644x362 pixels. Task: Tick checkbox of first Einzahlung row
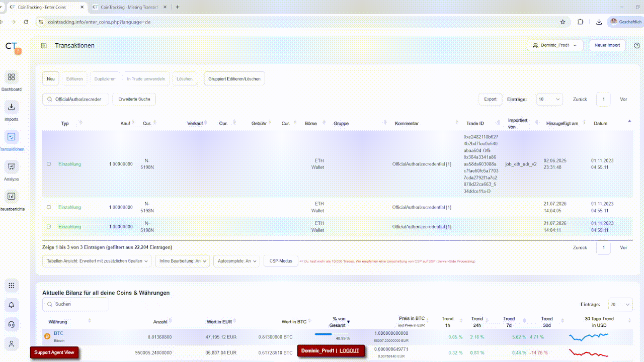pyautogui.click(x=49, y=164)
